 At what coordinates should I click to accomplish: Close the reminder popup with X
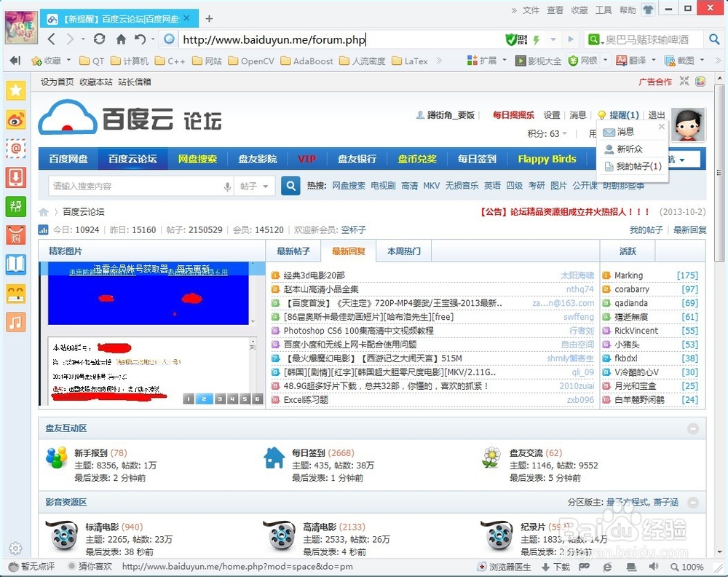662,126
